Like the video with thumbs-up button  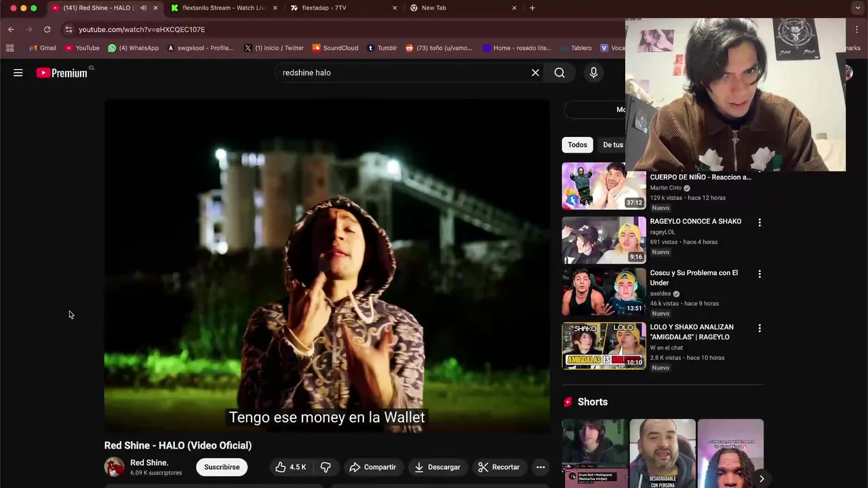pyautogui.click(x=290, y=467)
